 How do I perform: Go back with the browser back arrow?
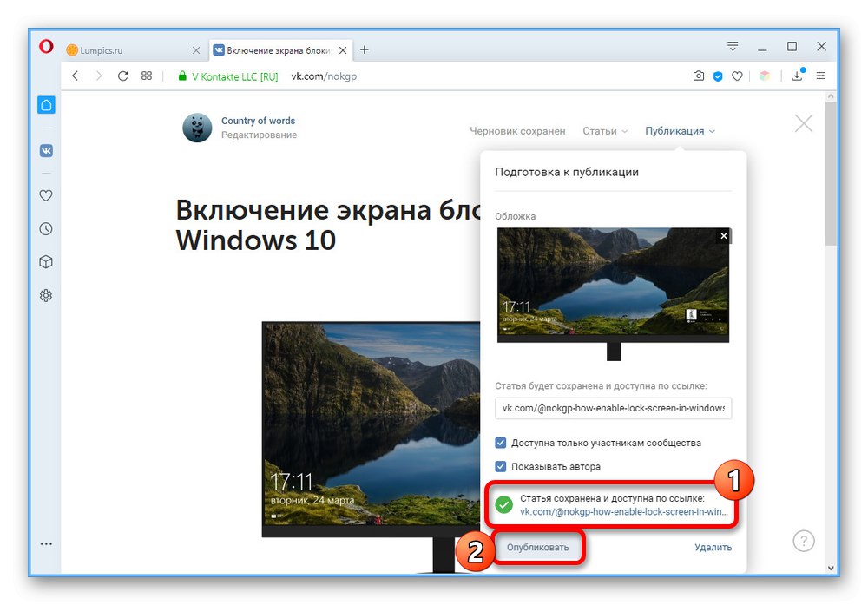[x=76, y=76]
